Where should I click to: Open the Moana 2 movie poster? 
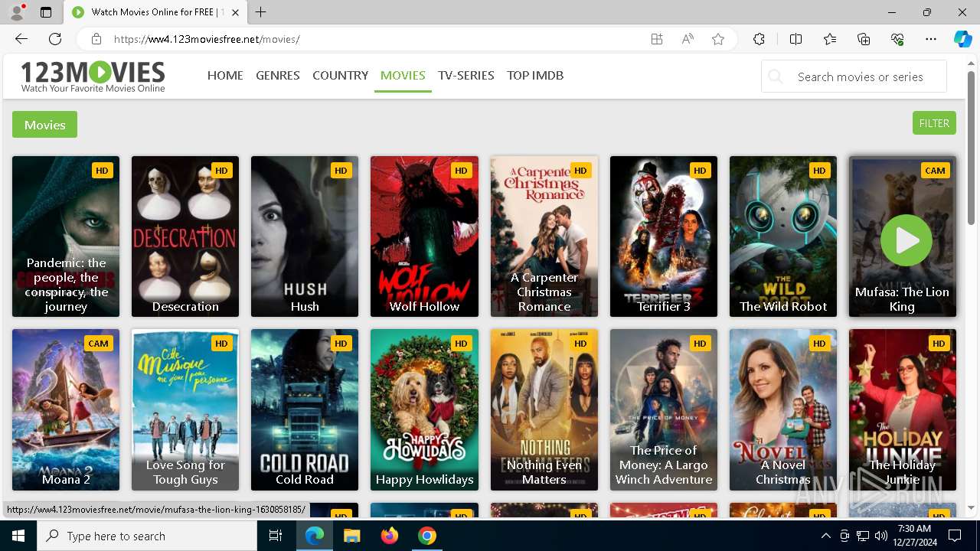(66, 409)
